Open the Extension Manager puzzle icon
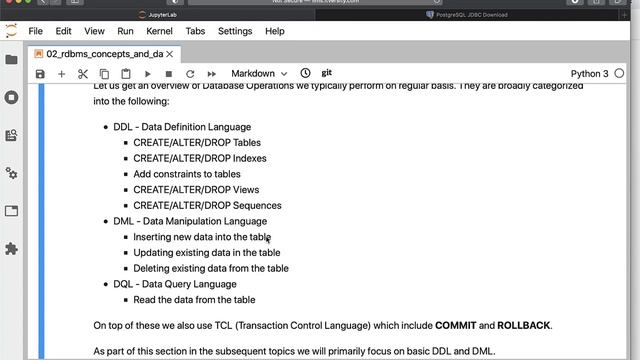The height and width of the screenshot is (360, 640). (x=11, y=249)
